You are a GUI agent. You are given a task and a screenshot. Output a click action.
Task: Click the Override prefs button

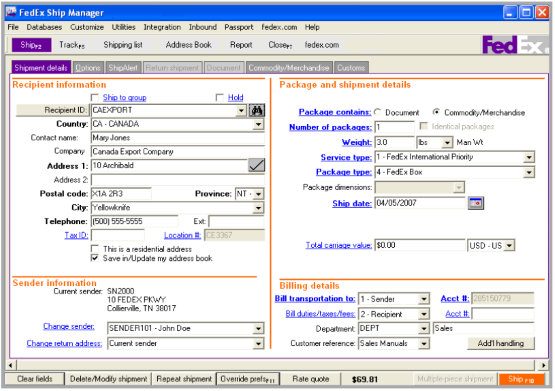[x=248, y=379]
